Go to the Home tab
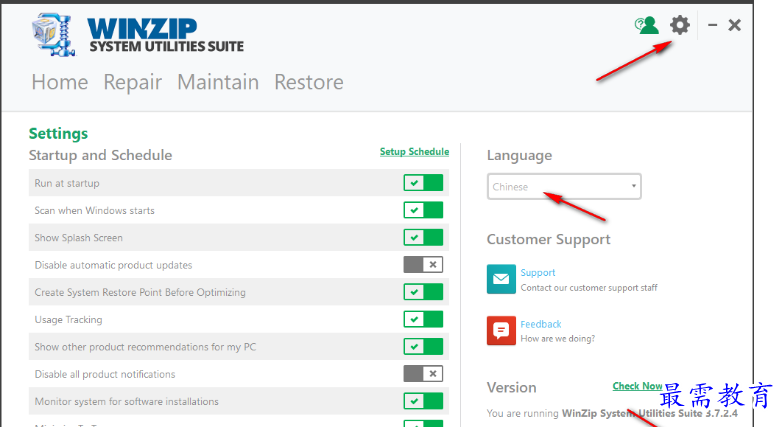This screenshot has height=427, width=781. coord(60,82)
